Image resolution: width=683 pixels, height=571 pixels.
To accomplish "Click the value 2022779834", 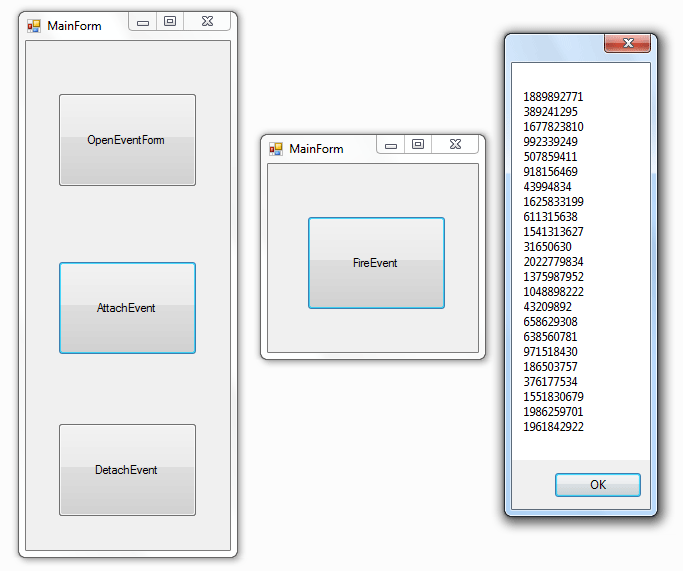I will [x=553, y=262].
